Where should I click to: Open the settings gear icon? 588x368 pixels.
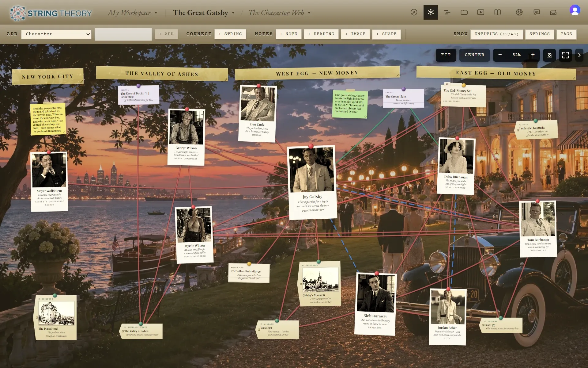pyautogui.click(x=519, y=13)
